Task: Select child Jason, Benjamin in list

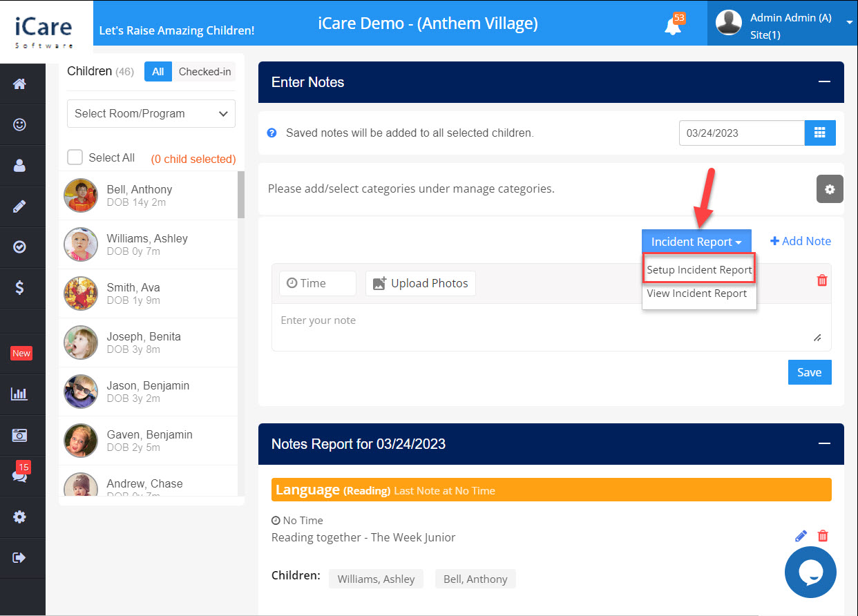Action: 149,392
